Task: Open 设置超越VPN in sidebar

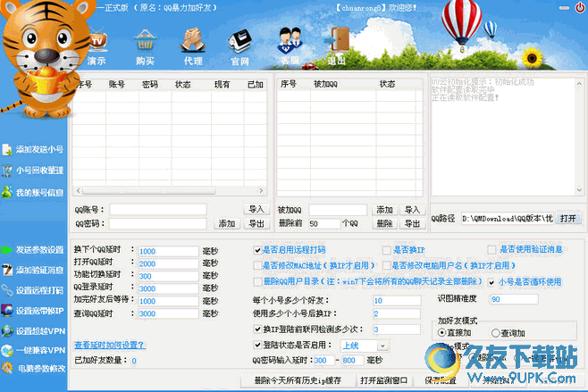Action: click(x=33, y=331)
